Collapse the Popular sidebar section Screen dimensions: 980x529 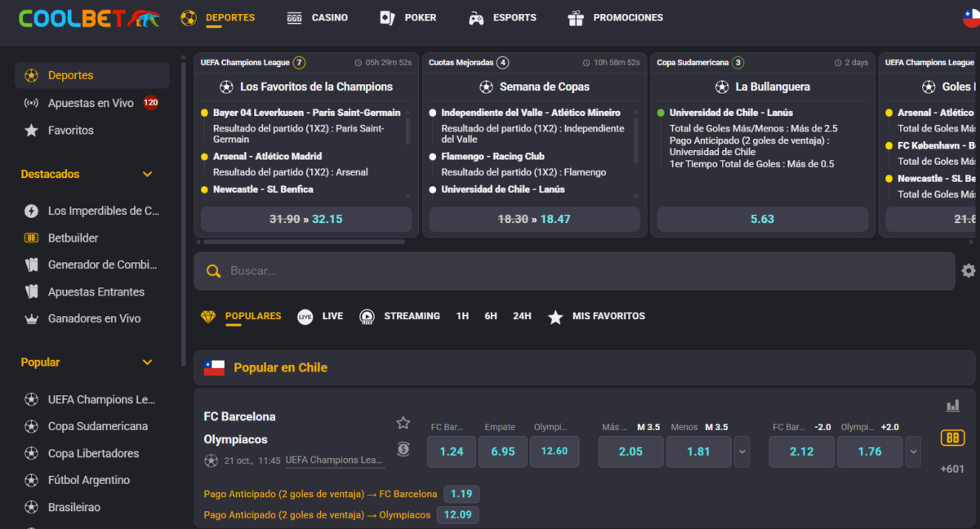click(x=148, y=362)
